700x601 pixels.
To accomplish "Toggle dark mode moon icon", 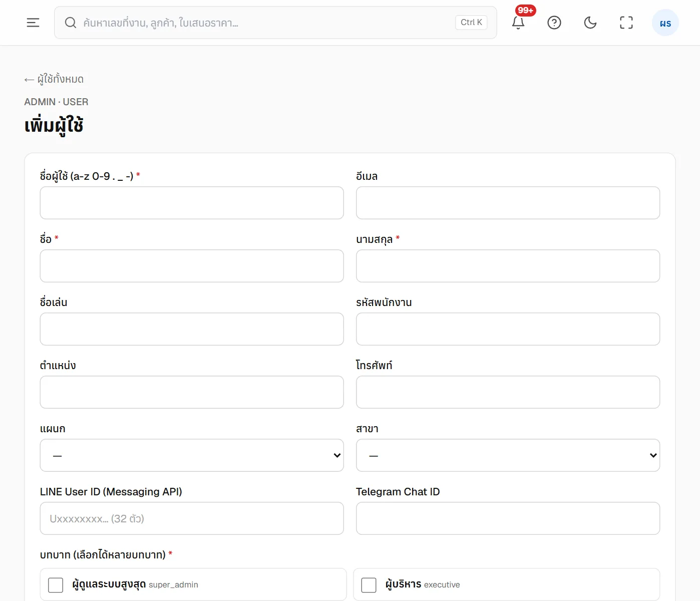I will click(x=590, y=23).
